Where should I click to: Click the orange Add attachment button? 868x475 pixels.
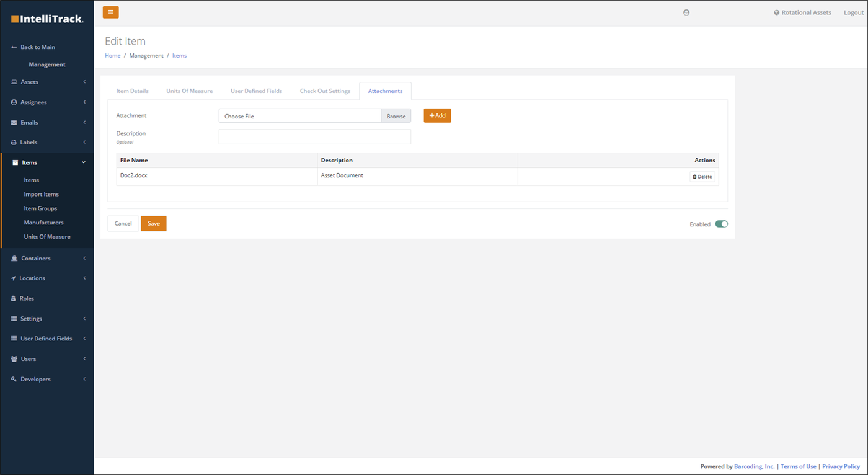(x=437, y=115)
